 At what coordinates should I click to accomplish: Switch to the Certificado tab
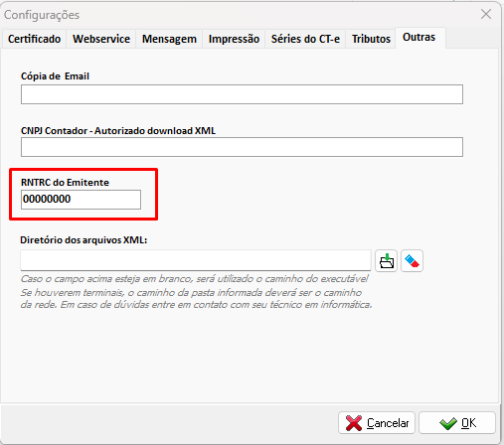pyautogui.click(x=34, y=39)
